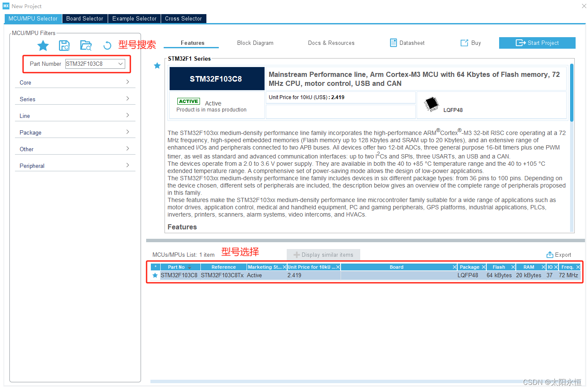This screenshot has height=390, width=588.
Task: Remove Freq. column with its X
Action: 578,267
